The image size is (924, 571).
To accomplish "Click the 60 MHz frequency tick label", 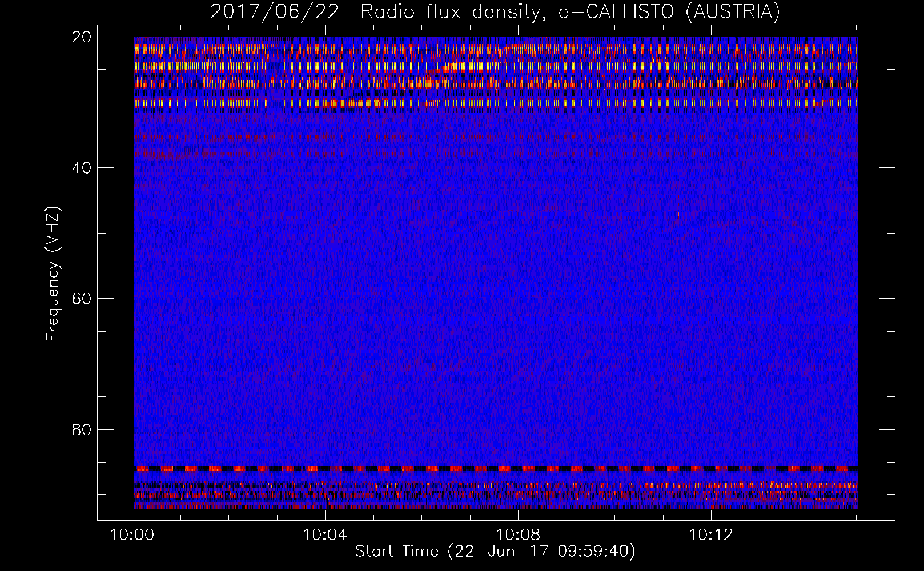I will [x=82, y=299].
